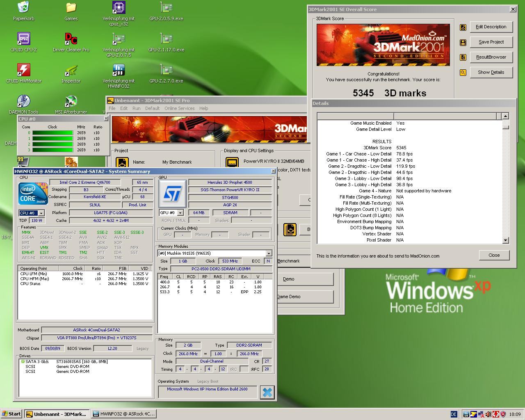
Task: Open the Run menu in 3DMark2001
Action: point(137,108)
